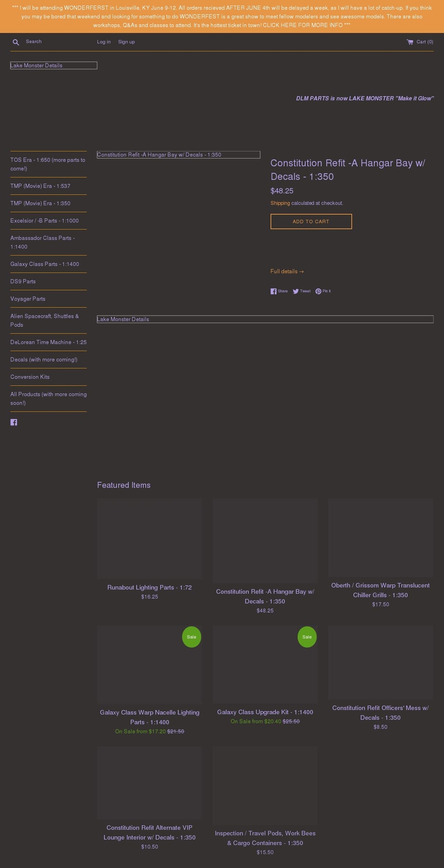The width and height of the screenshot is (444, 868).
Task: Open Galaxy Class Upgrade Kit - 1:1400 product
Action: [265, 712]
